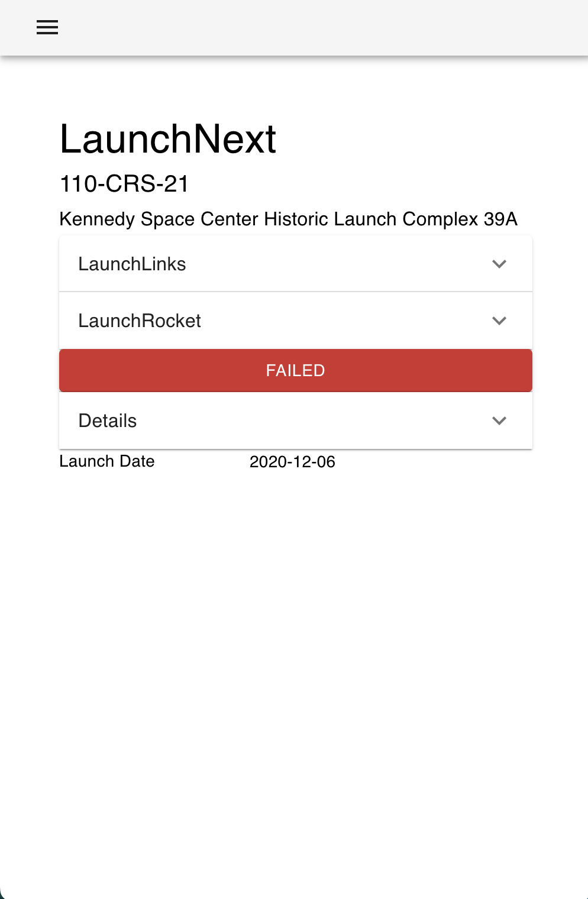This screenshot has width=588, height=899.
Task: Select the LaunchRocket header row
Action: pyautogui.click(x=296, y=321)
